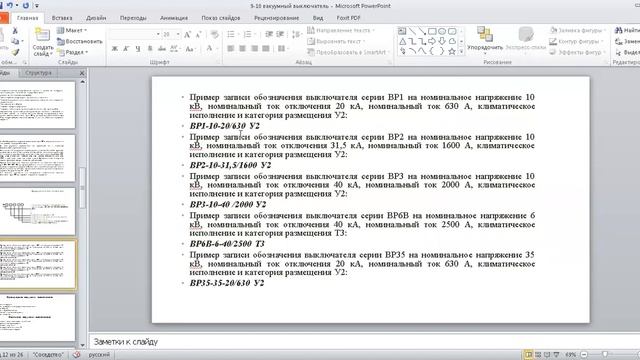Select the Text Box shape in gallery

click(x=402, y=31)
